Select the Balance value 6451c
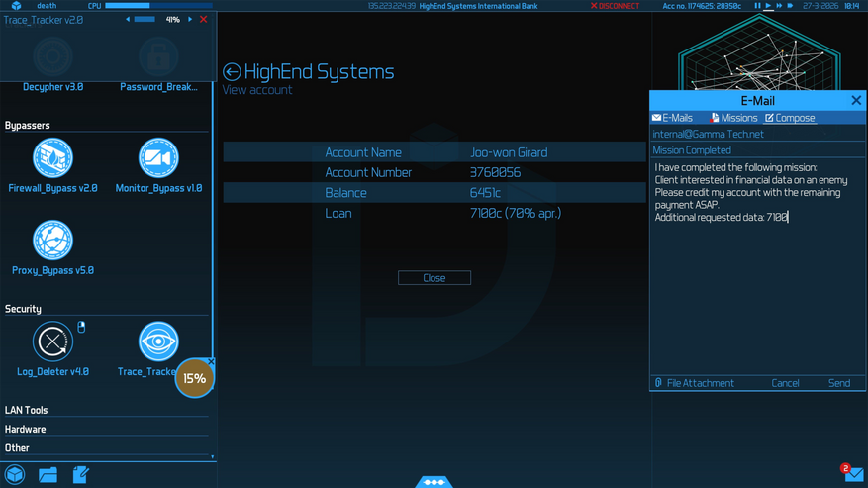The height and width of the screenshot is (488, 868). click(x=485, y=193)
